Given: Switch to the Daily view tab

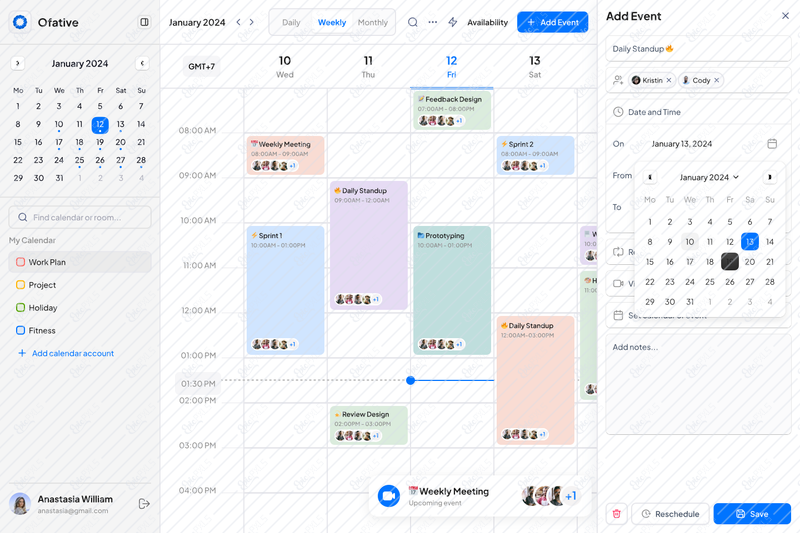Looking at the screenshot, I should click(x=291, y=22).
